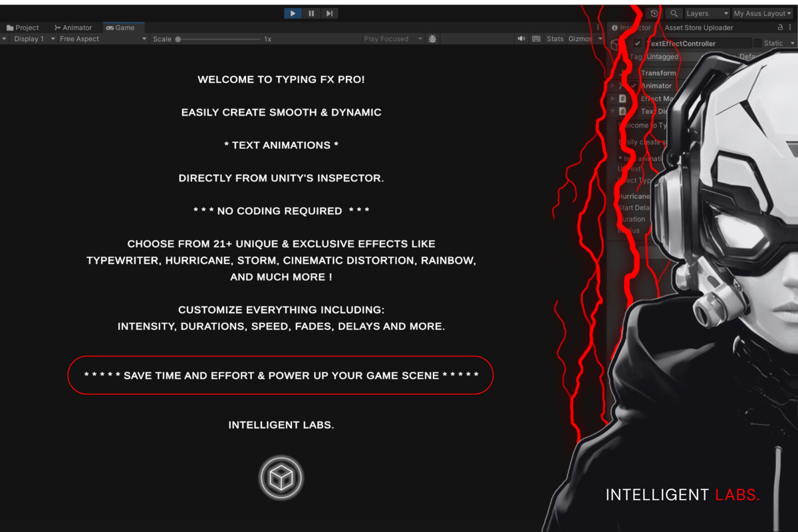Click the Transform component header
798x532 pixels.
click(x=658, y=73)
